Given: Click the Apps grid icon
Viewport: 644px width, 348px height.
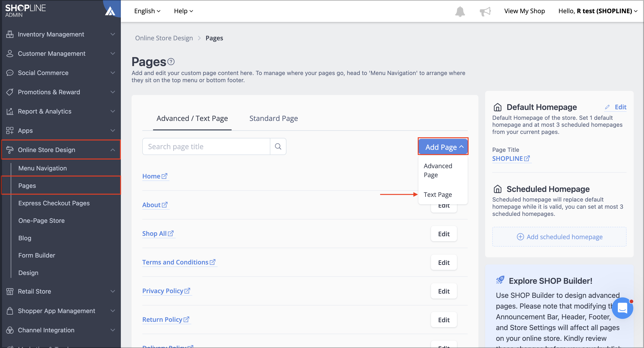Looking at the screenshot, I should (x=10, y=131).
